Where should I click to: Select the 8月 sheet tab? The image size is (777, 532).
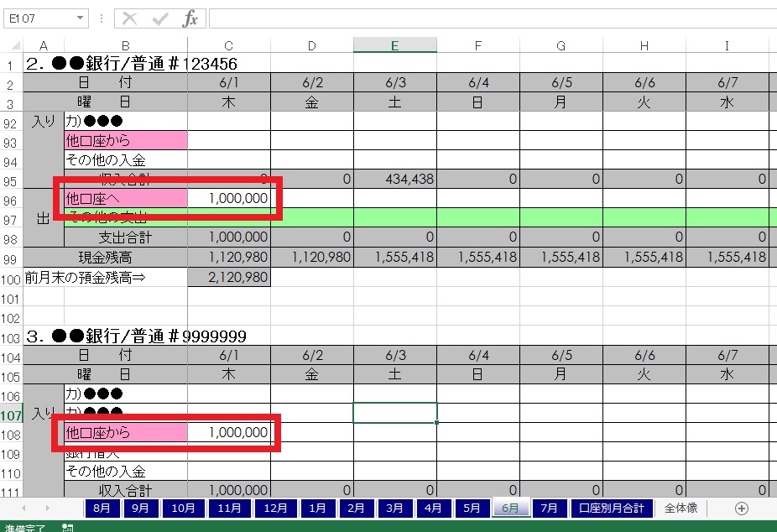[x=101, y=508]
